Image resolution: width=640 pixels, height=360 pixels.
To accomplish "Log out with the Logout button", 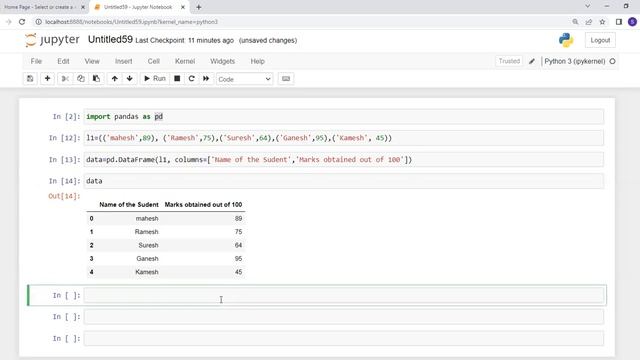I will (600, 40).
